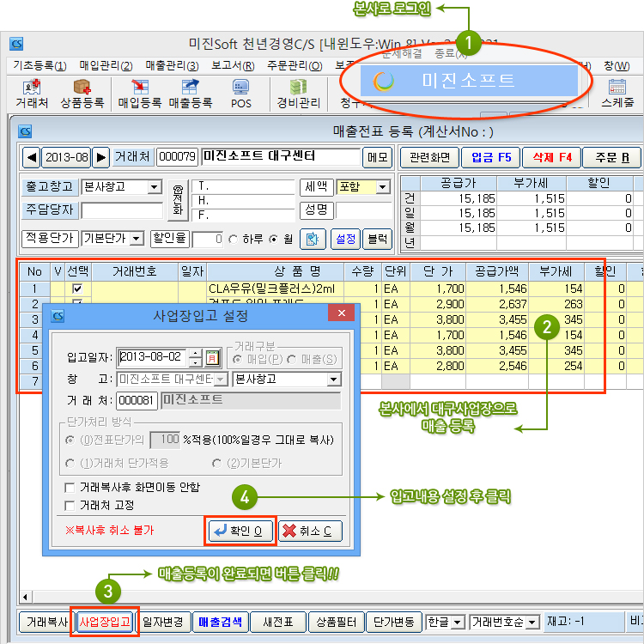This screenshot has height=644, width=644.
Task: Click the 100 percent input field
Action: 165,440
